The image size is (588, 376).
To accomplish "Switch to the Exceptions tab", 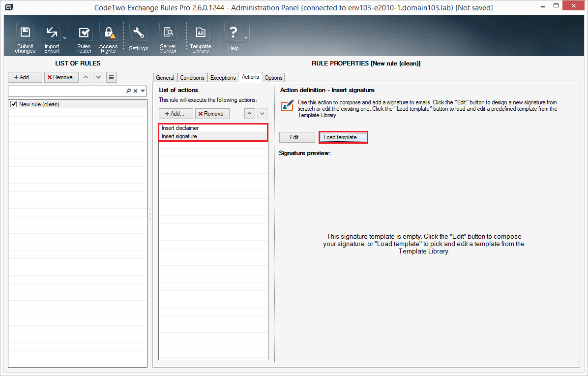I will tap(223, 78).
